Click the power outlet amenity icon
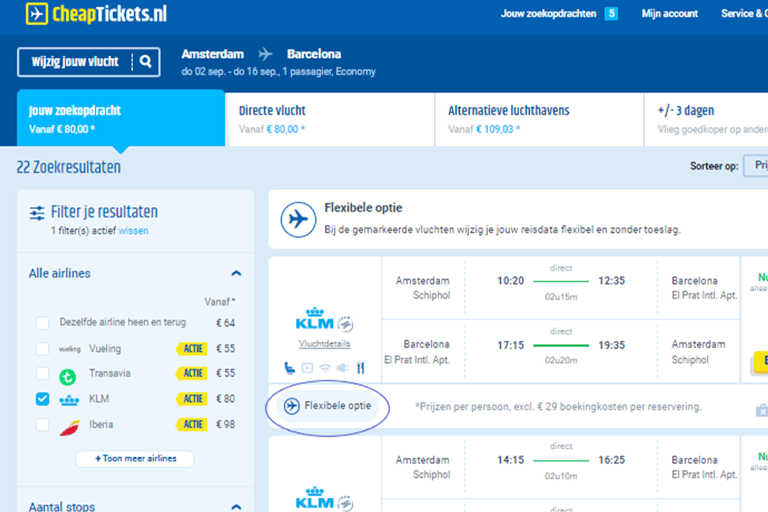The height and width of the screenshot is (512, 768). click(342, 367)
